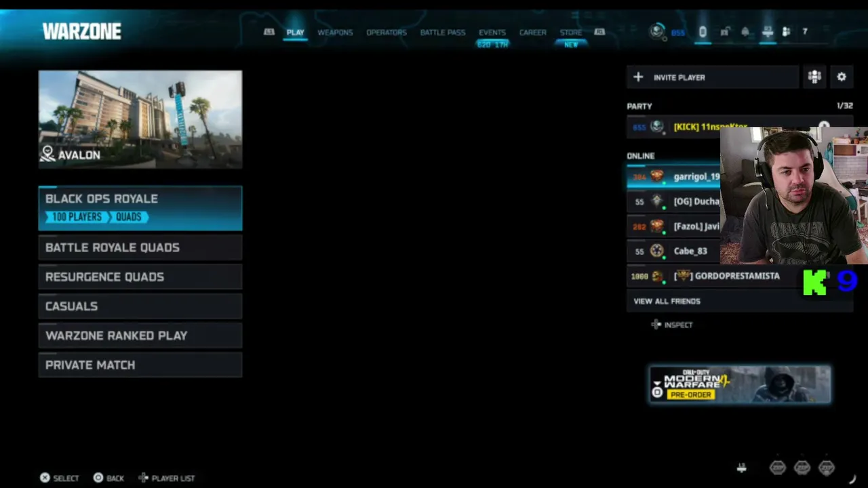The image size is (868, 488).
Task: Open the Career tab
Action: pos(533,33)
